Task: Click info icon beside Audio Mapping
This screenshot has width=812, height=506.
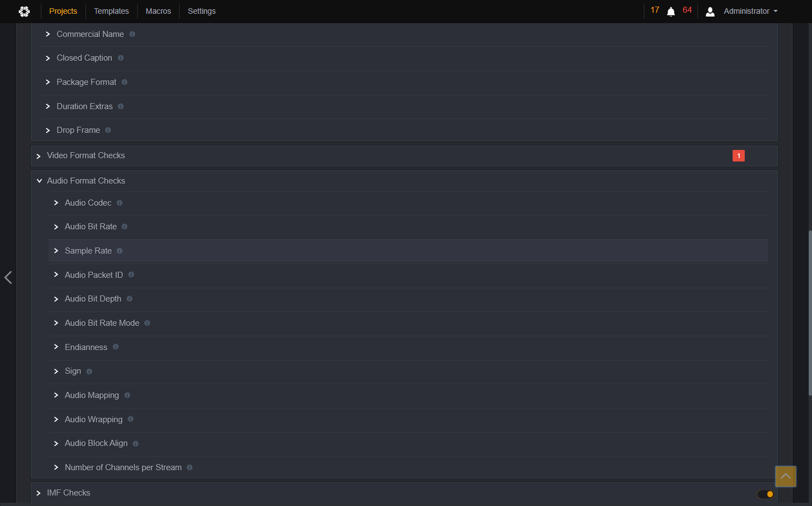Action: tap(127, 395)
